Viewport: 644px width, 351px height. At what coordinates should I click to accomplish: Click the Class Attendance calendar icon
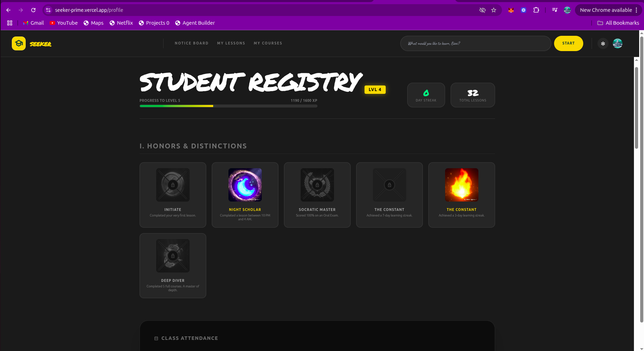[156, 338]
